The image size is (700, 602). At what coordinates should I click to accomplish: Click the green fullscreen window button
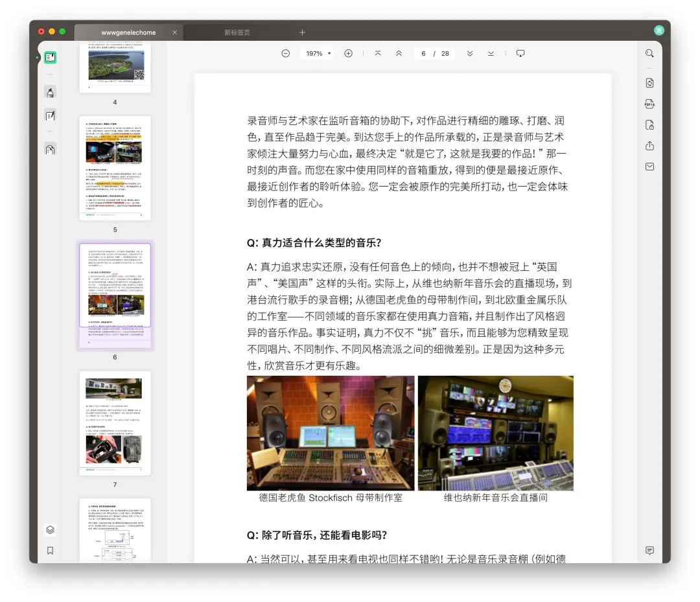(x=62, y=32)
